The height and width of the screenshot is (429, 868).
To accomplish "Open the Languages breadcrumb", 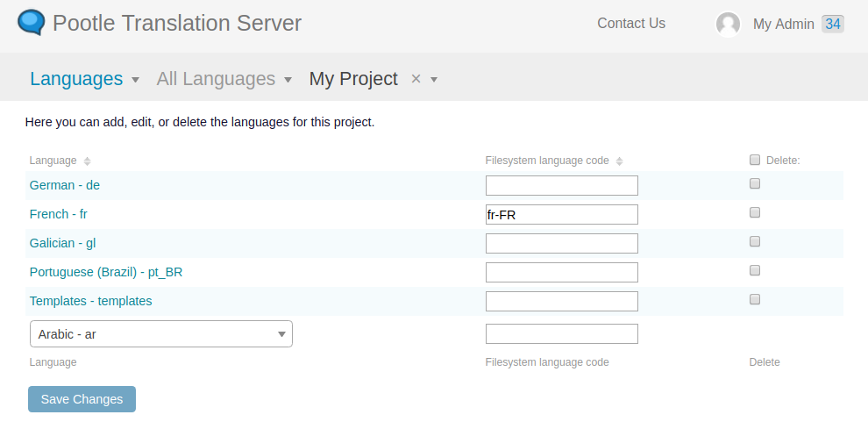I will coord(76,79).
